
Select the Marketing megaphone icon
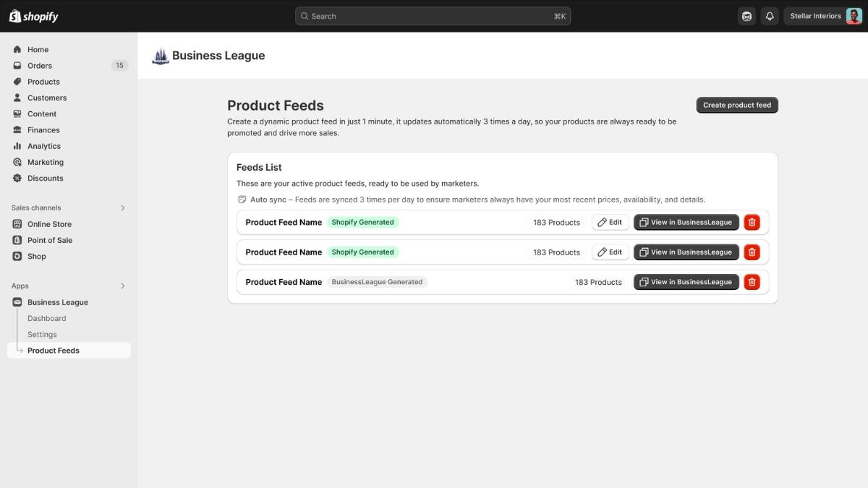point(17,161)
